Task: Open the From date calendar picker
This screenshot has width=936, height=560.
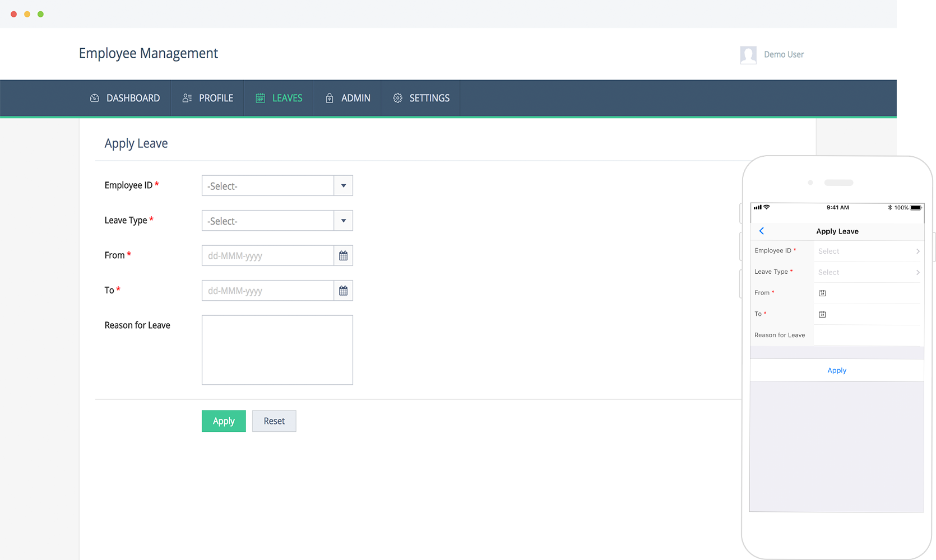Action: (343, 256)
